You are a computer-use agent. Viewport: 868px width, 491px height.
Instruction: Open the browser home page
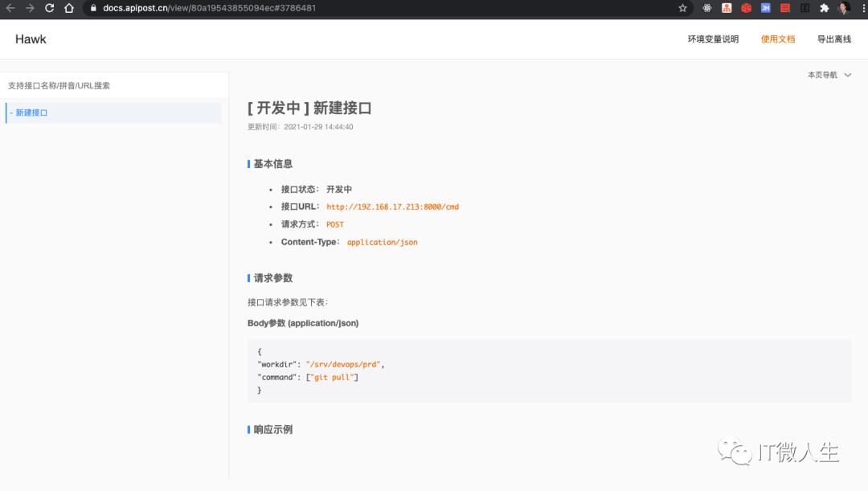(x=68, y=9)
